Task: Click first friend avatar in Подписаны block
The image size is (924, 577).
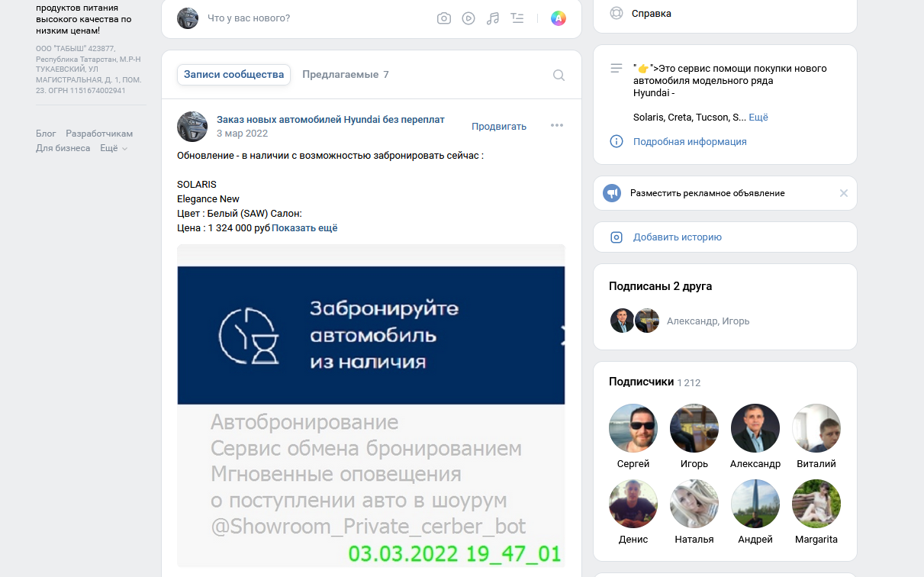Action: pyautogui.click(x=623, y=321)
